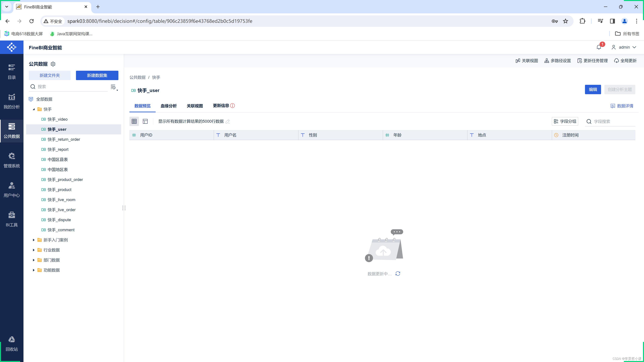Click the search list filter icon

click(x=114, y=87)
